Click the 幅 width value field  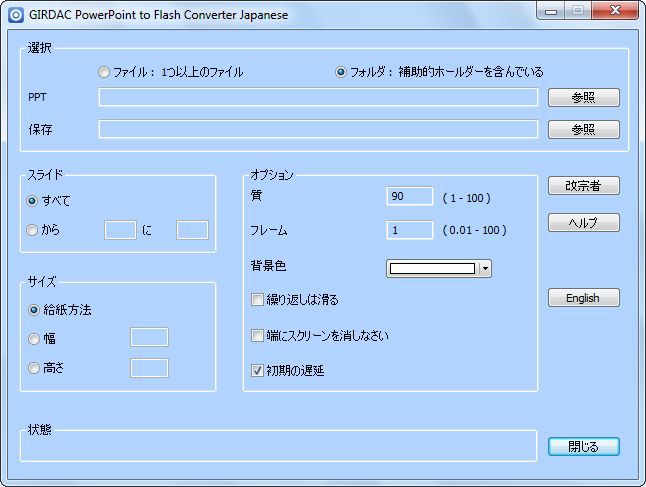(149, 337)
